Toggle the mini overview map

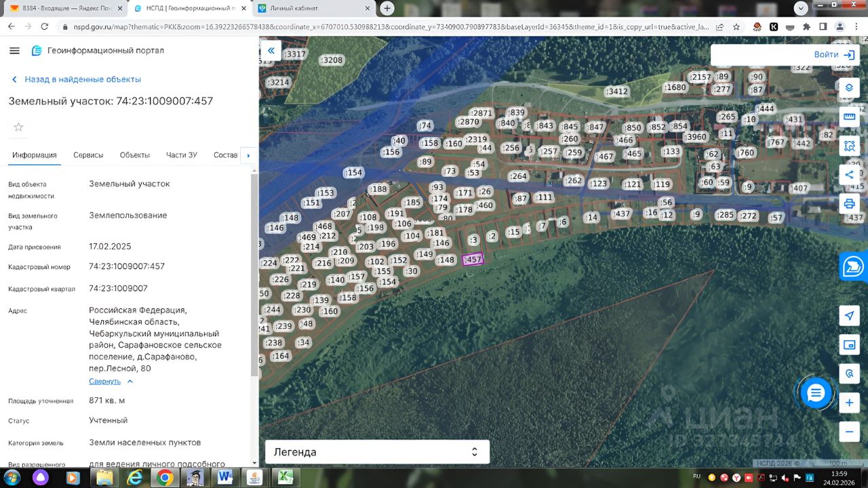[x=849, y=345]
